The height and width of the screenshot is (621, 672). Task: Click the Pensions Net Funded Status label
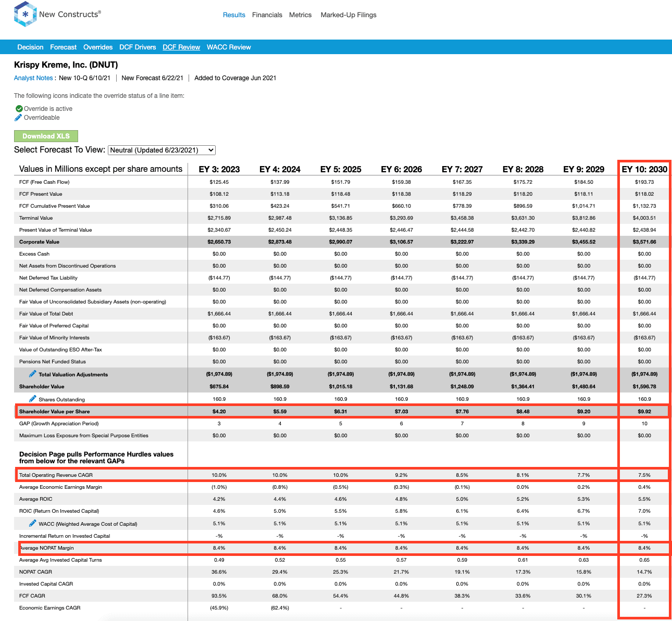coord(53,362)
